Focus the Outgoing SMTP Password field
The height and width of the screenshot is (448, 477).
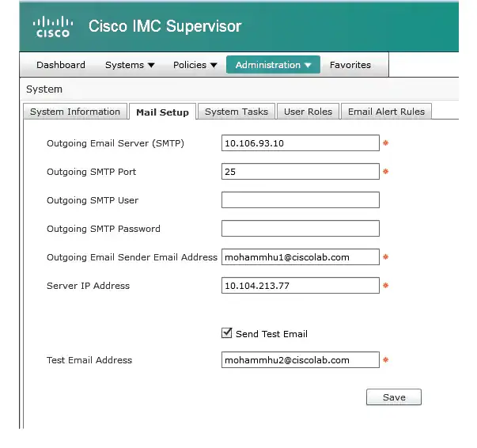coord(301,229)
